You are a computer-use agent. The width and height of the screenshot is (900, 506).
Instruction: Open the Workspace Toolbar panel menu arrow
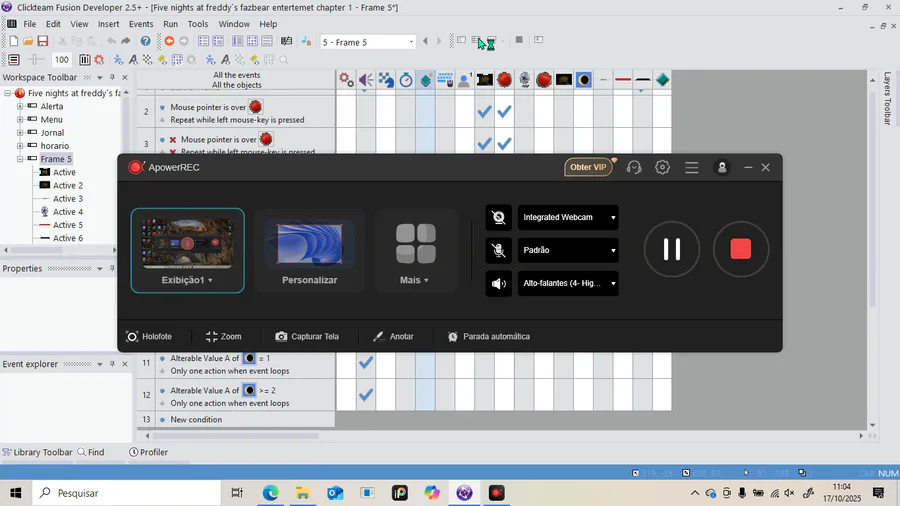point(99,77)
